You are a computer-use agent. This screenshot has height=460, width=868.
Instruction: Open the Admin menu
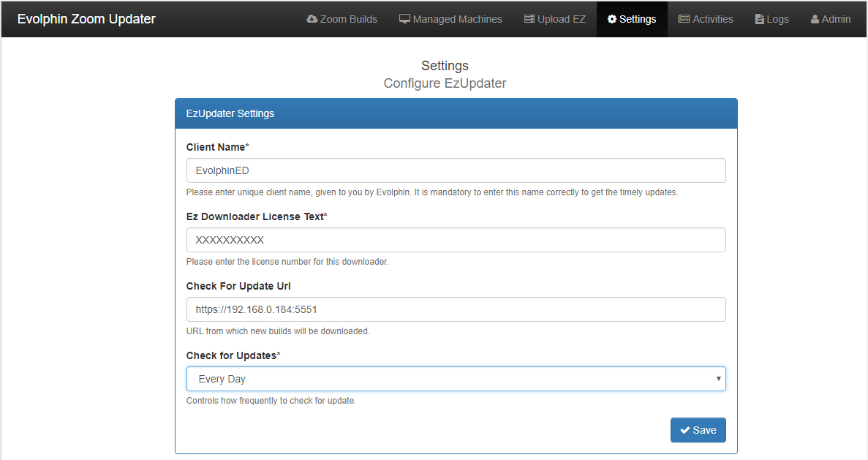click(831, 19)
